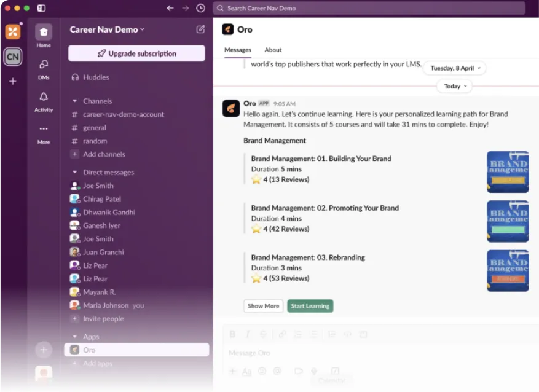Attach a file with the composer plus

(x=233, y=371)
